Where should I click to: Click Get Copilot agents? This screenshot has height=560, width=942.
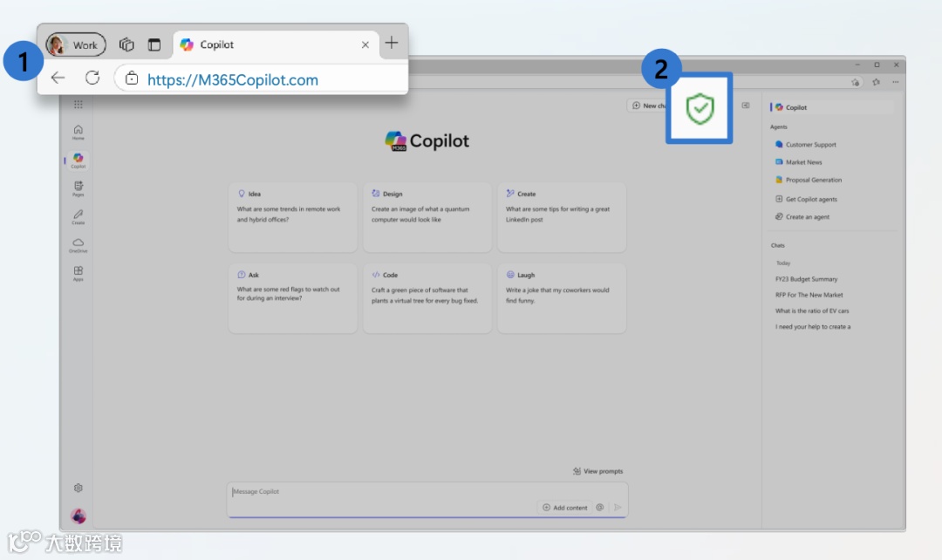(806, 199)
